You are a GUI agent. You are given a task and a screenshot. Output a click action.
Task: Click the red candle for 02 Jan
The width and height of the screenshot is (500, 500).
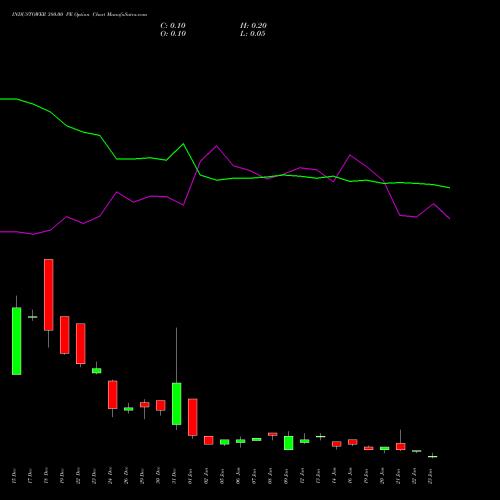click(x=209, y=440)
